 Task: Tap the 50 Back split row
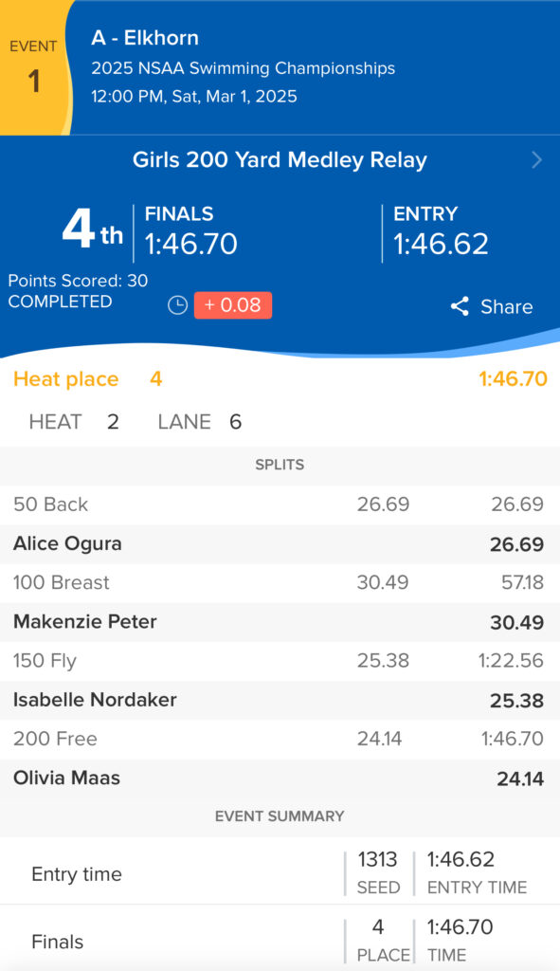[280, 504]
